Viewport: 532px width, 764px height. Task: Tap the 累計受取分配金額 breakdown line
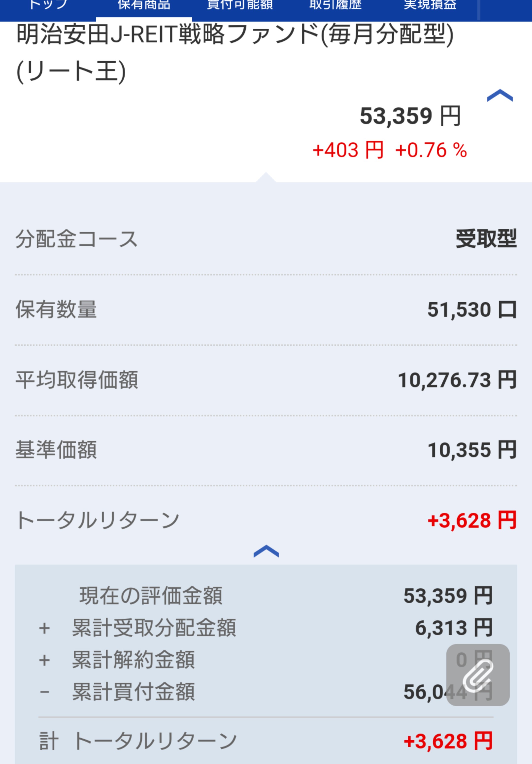click(x=154, y=628)
